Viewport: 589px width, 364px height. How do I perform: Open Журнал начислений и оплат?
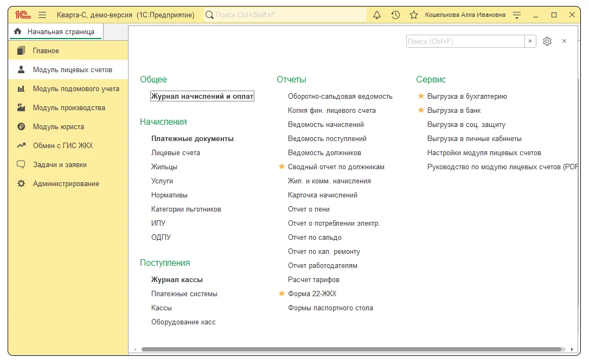click(x=202, y=96)
